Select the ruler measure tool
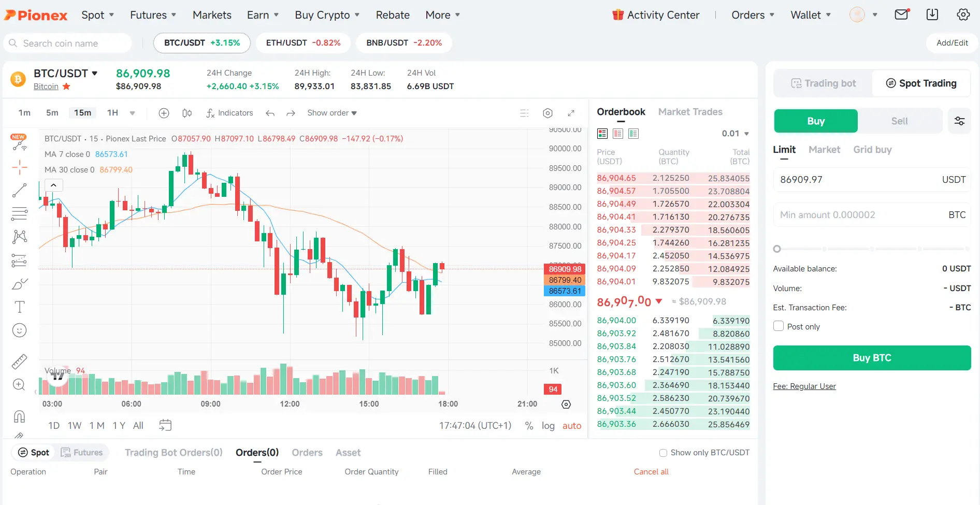 tap(19, 361)
